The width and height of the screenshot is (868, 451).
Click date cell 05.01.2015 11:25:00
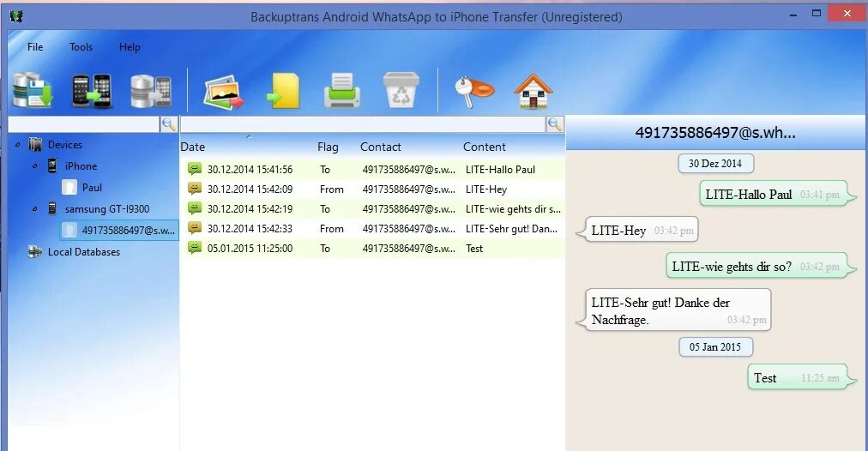[250, 249]
